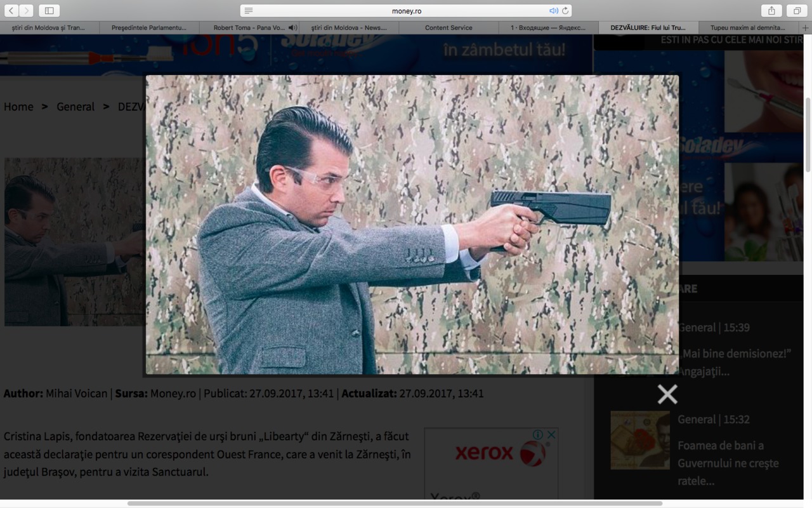
Task: Click the author name Mihai Voican
Action: (x=77, y=393)
